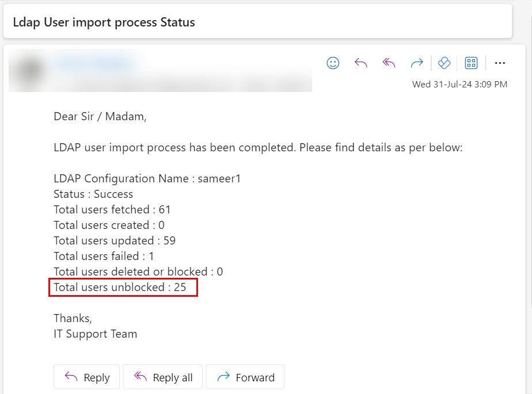Open the apps grid icon

pos(471,63)
